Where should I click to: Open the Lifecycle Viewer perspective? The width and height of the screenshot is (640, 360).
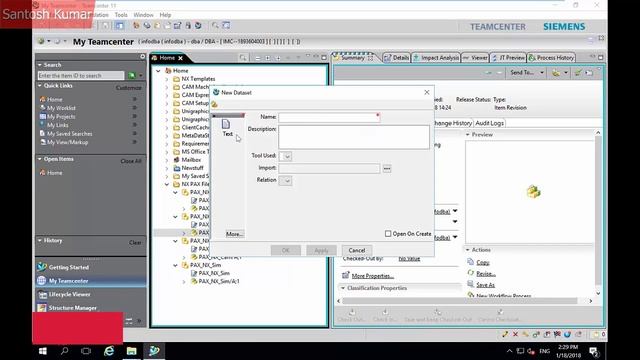pos(69,294)
